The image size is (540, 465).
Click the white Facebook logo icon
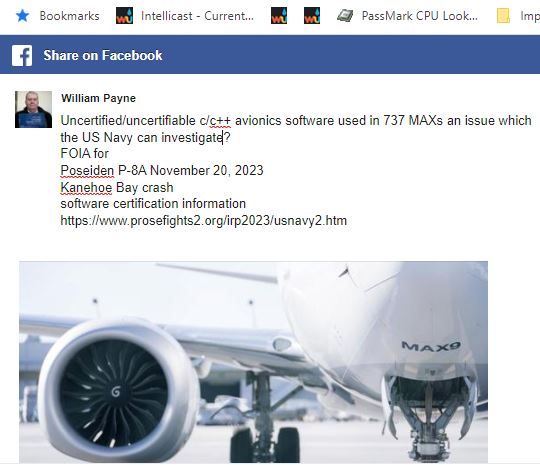click(22, 55)
